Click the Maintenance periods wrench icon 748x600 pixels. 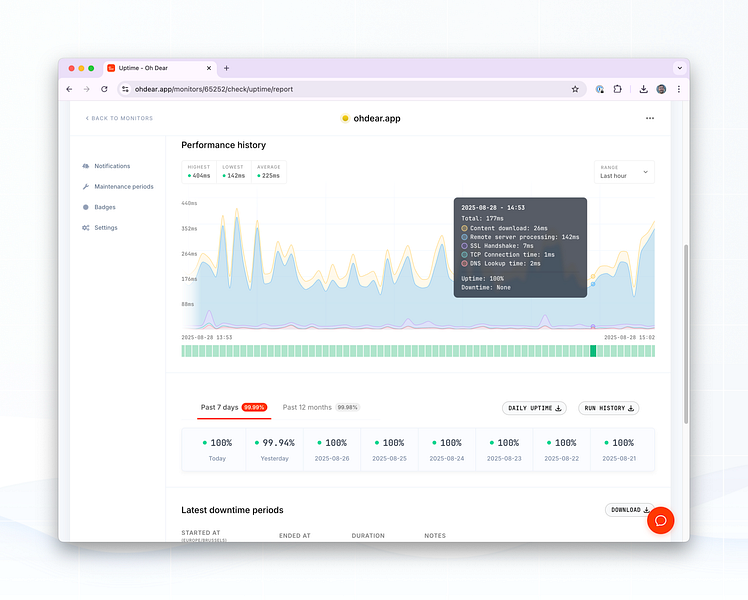(x=86, y=186)
